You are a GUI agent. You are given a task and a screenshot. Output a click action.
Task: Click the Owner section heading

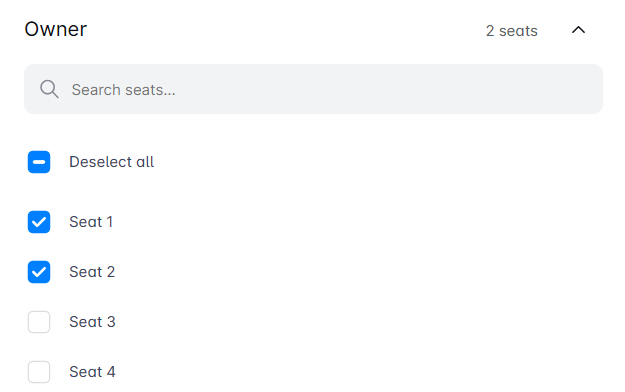click(56, 29)
